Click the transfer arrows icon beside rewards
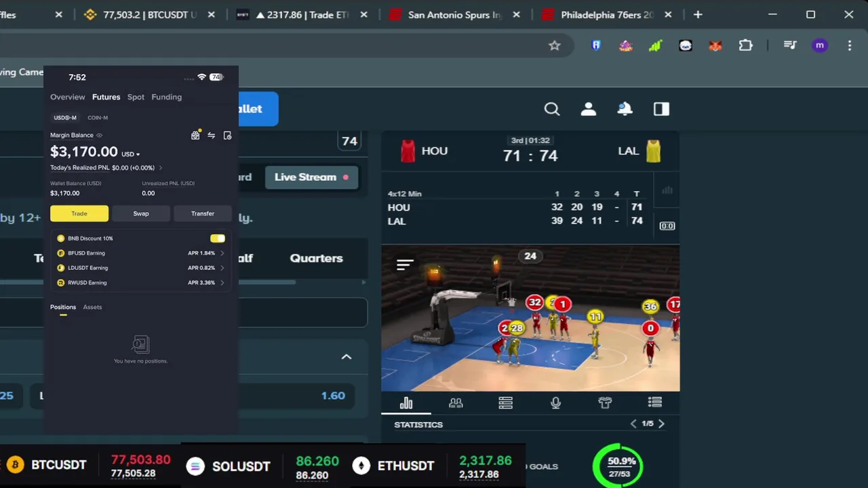 pyautogui.click(x=212, y=136)
